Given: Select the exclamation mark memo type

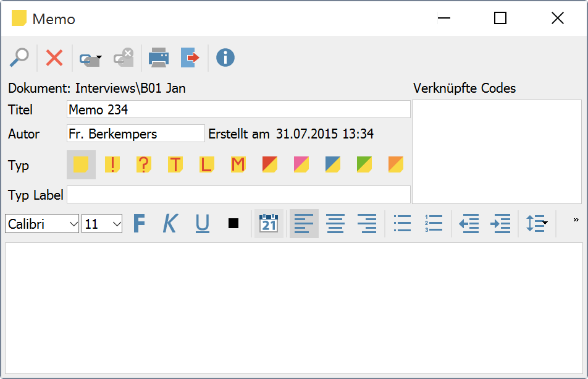Looking at the screenshot, I should point(112,164).
